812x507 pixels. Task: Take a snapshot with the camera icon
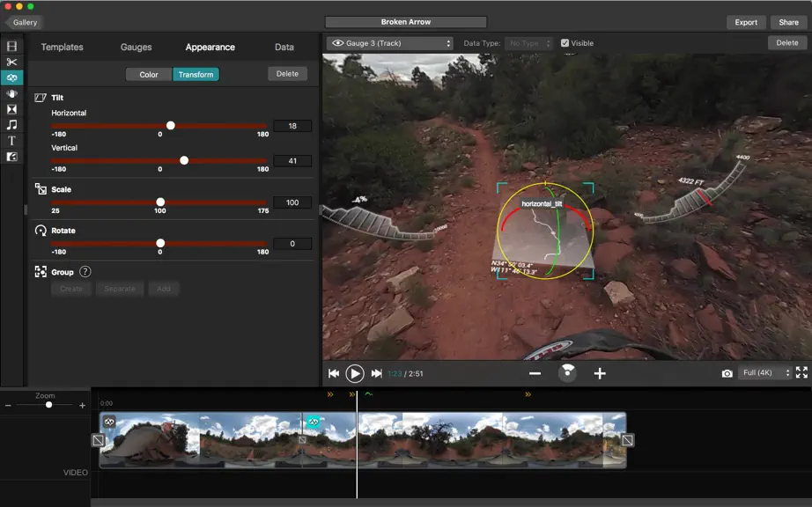727,373
